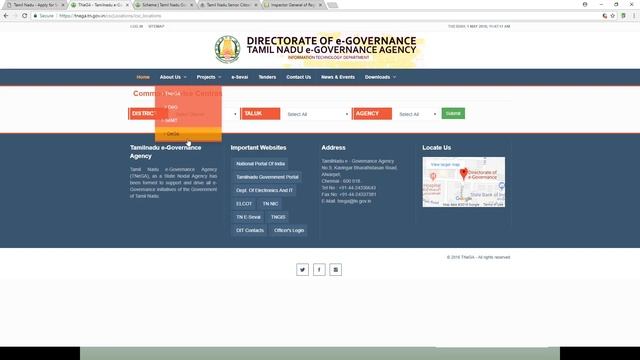
Task: Select TNeGA in the About Us submenu
Action: point(188,94)
